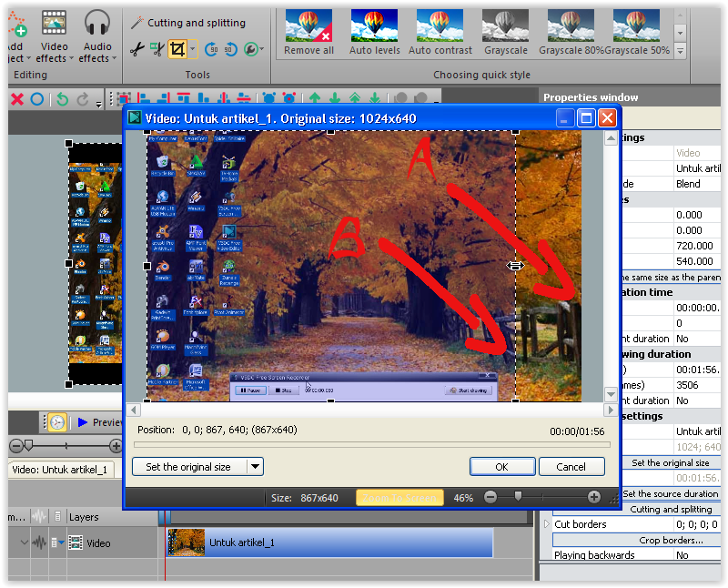
Task: Switch to the Video: Untuk artikel_1 tab
Action: click(59, 470)
